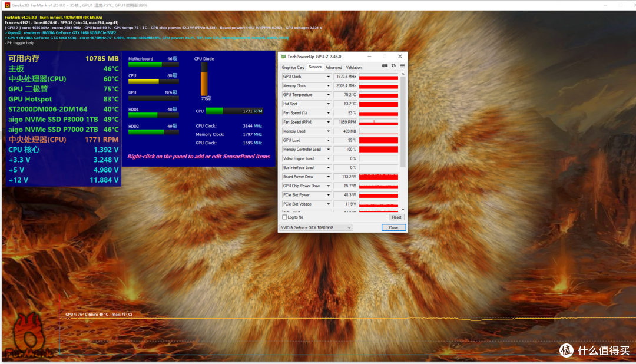Click the GPU Clock history graph
This screenshot has width=636, height=364.
[379, 77]
